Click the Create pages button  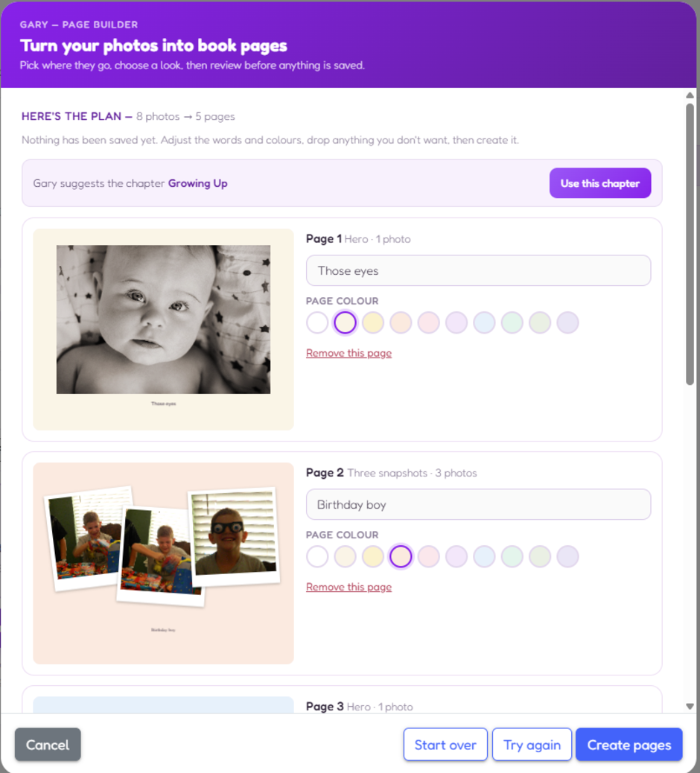(629, 745)
